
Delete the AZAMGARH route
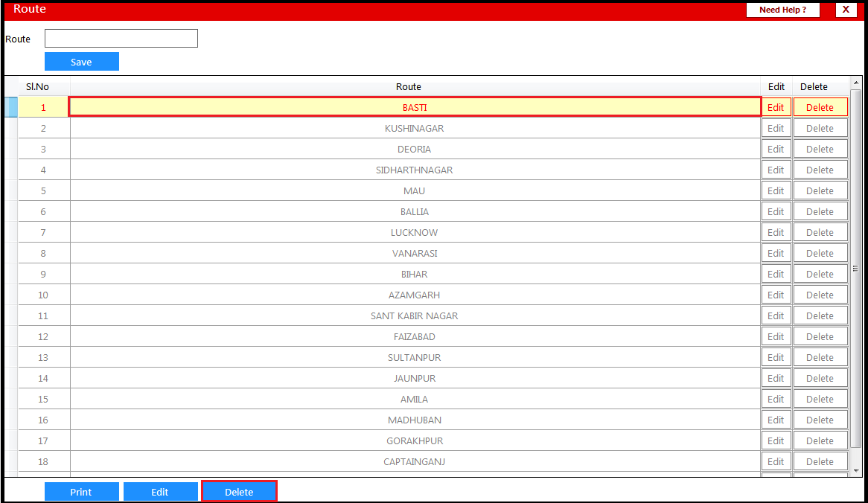[820, 295]
